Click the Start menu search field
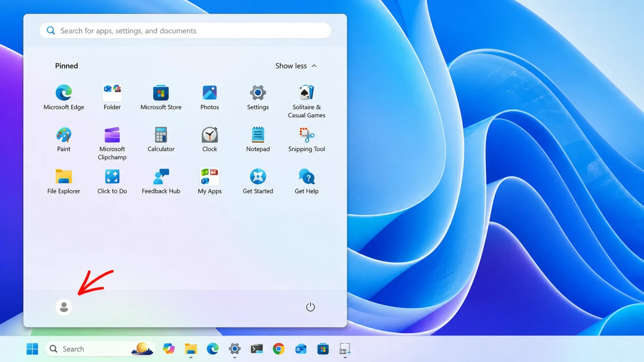This screenshot has width=644, height=362. pos(185,31)
